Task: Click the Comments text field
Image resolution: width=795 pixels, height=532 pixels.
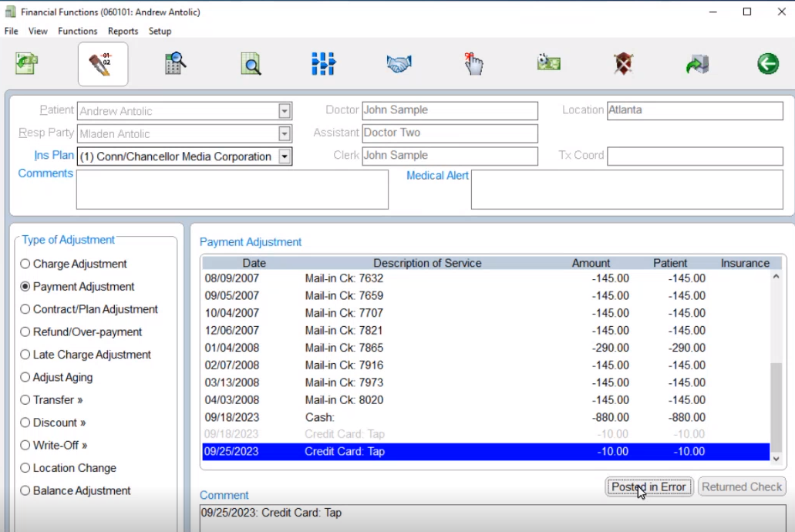Action: tap(231, 190)
